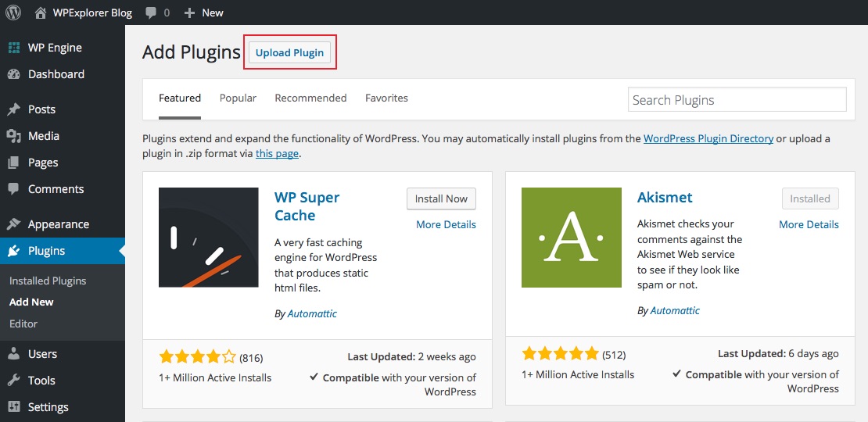Screen dimensions: 868x422
Task: Click WP Super Cache thumbnail image
Action: 209,238
